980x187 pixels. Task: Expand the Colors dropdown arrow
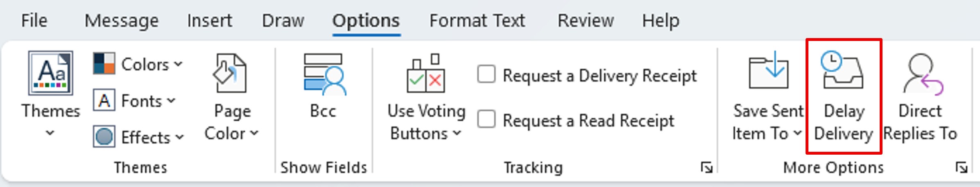click(178, 64)
